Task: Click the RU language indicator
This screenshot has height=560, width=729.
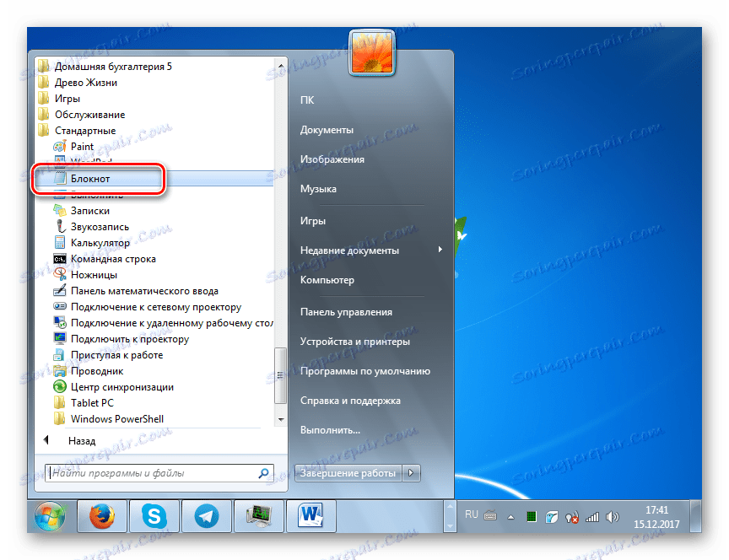Action: pos(471,514)
